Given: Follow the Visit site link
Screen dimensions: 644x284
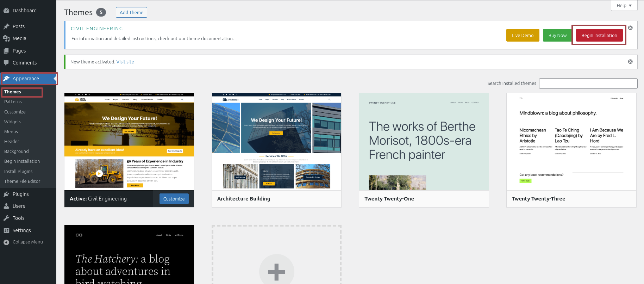Looking at the screenshot, I should [125, 62].
